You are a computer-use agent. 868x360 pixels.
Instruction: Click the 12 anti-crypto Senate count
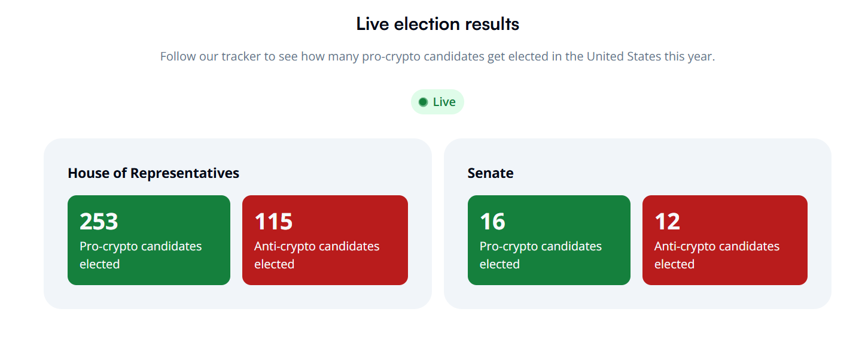[x=667, y=222]
